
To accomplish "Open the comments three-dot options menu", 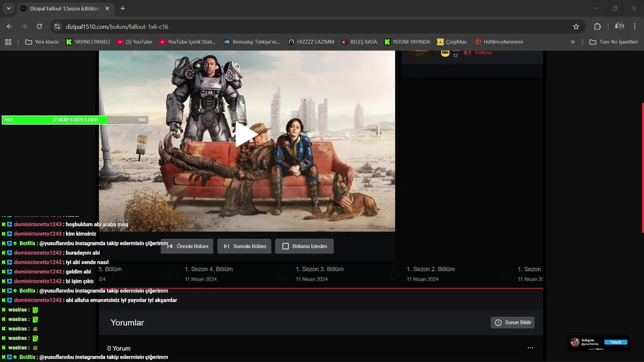I will click(x=530, y=348).
